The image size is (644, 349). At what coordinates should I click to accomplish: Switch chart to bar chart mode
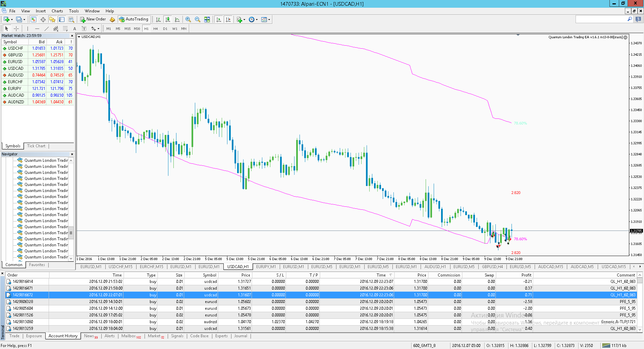click(x=158, y=19)
